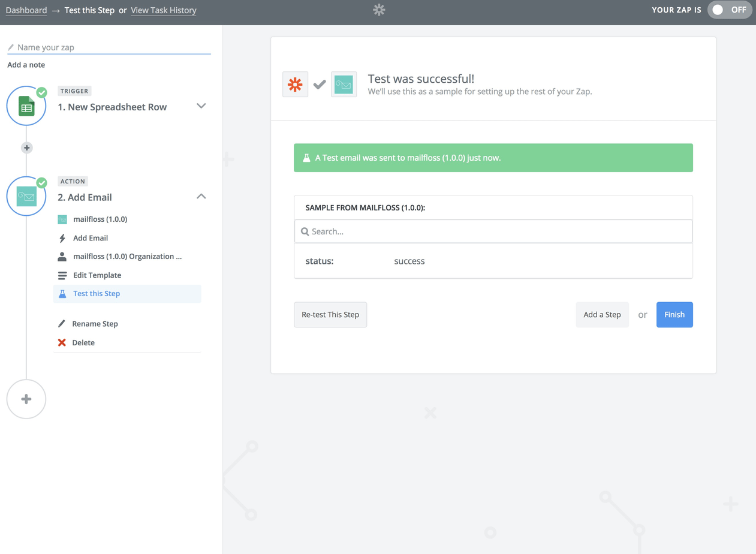Click the sample Search field

pyautogui.click(x=493, y=231)
